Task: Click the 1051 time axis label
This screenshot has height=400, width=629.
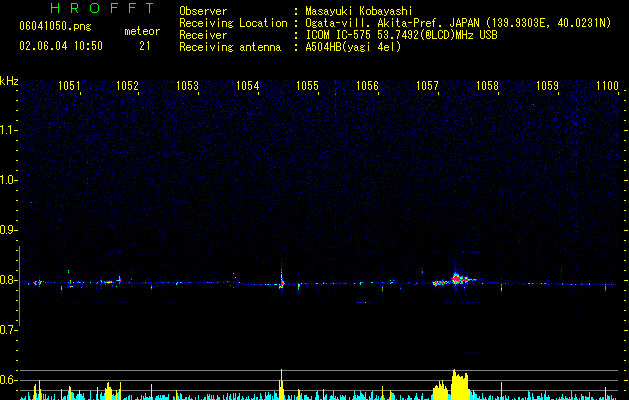Action: tap(69, 86)
